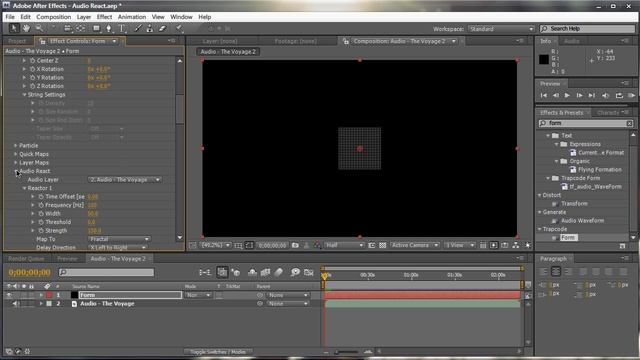This screenshot has height=360, width=640.
Task: Open Composition mini-flowchart icon
Action: 204,272
